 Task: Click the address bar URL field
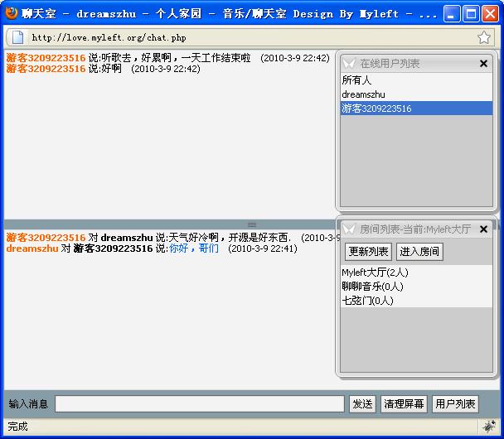(250, 37)
